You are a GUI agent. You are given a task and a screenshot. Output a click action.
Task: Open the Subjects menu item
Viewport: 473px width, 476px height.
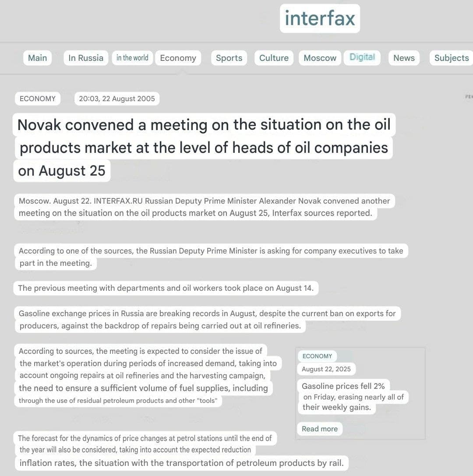pyautogui.click(x=451, y=58)
